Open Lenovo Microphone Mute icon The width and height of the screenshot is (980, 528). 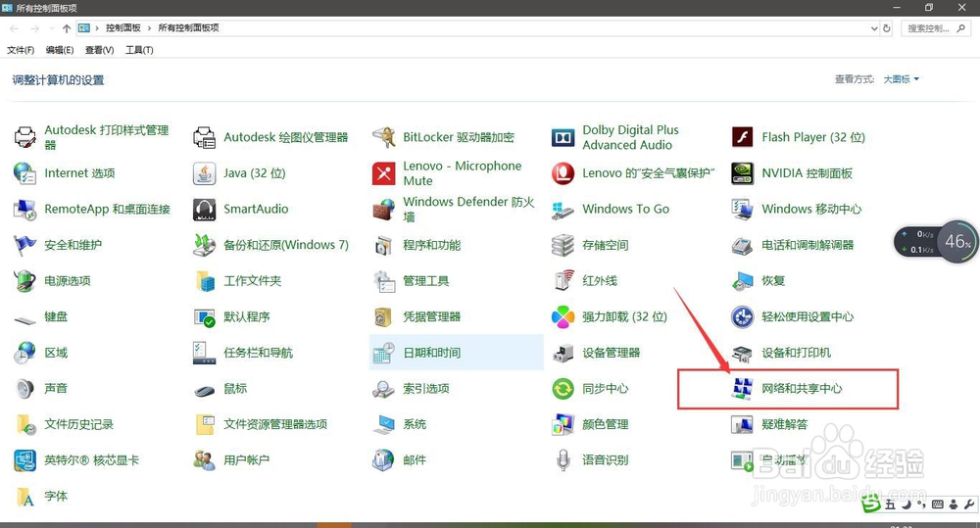384,173
